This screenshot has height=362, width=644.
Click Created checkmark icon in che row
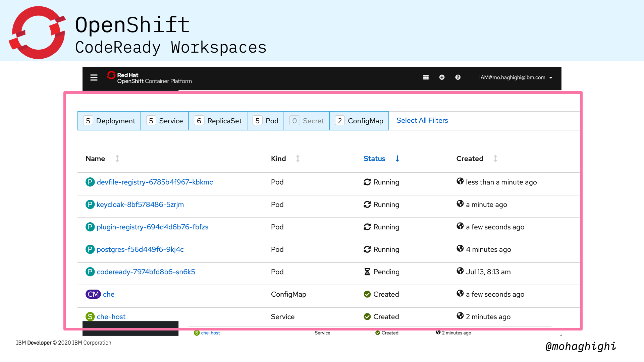[367, 294]
